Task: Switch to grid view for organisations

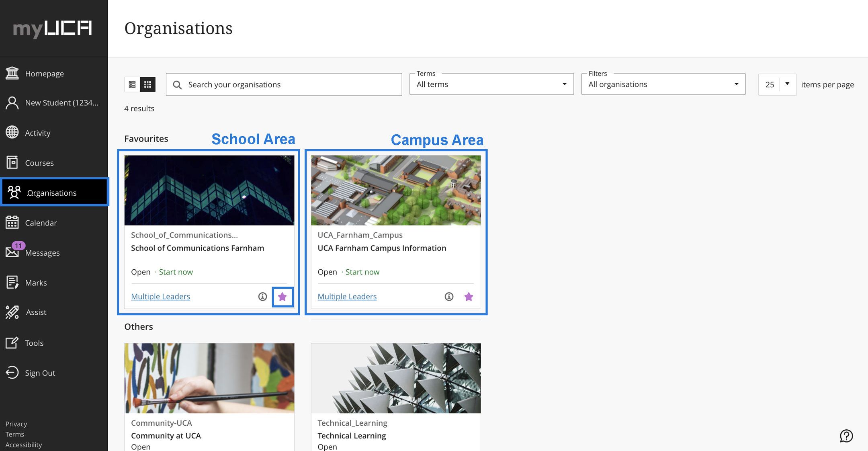Action: pyautogui.click(x=147, y=84)
